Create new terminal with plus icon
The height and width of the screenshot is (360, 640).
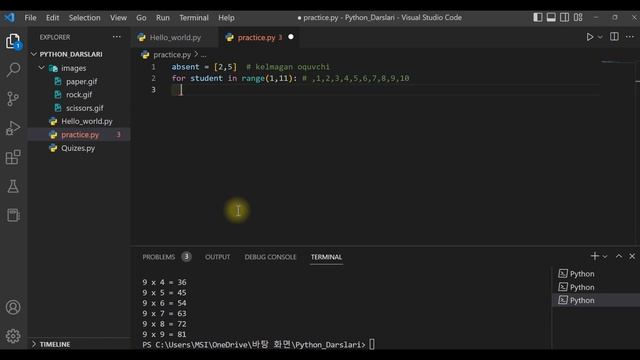[x=595, y=256]
